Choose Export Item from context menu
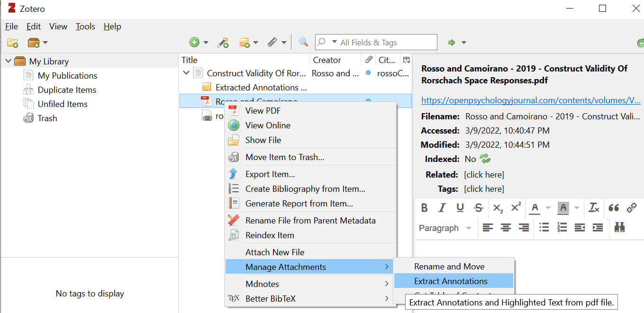This screenshot has height=313, width=644. pos(270,174)
